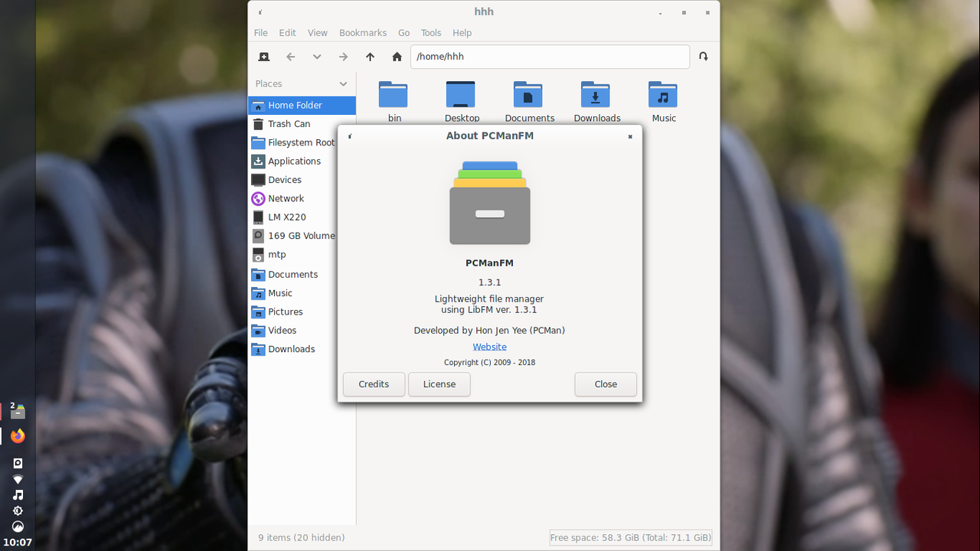This screenshot has height=551, width=980.
Task: Select the Downloads folder icon in file view
Action: 596,94
